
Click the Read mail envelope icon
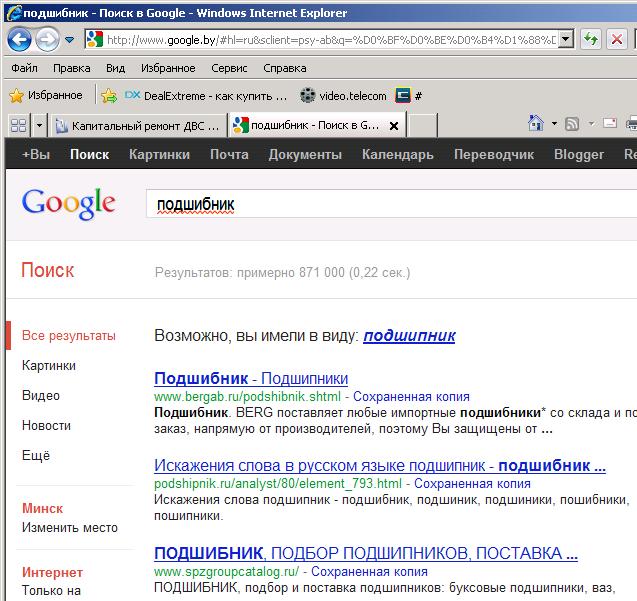click(x=610, y=123)
